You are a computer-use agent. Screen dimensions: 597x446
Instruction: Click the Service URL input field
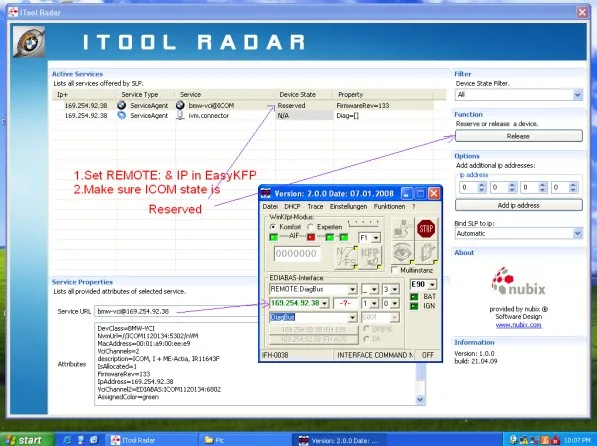pyautogui.click(x=176, y=312)
